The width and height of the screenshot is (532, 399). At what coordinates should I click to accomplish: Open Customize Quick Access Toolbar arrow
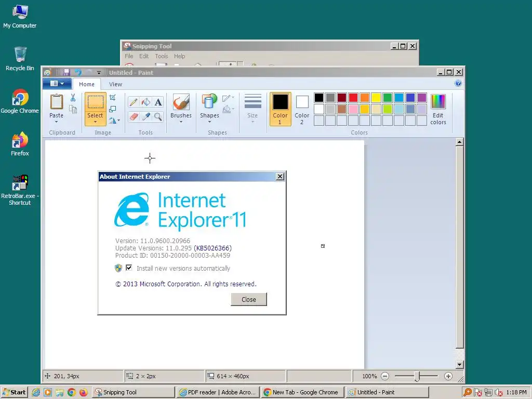tap(99, 73)
